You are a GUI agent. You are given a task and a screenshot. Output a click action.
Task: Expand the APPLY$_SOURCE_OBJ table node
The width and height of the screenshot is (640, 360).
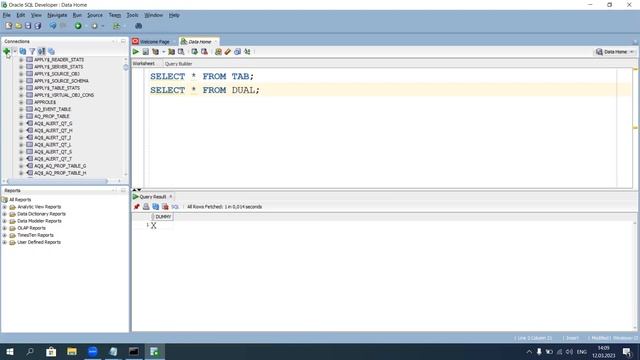point(21,74)
